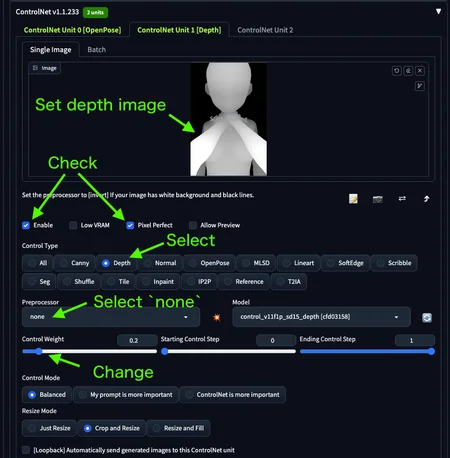Screen dimensions: 450x458
Task: Run preprocessor with the explosion icon
Action: pos(217,317)
